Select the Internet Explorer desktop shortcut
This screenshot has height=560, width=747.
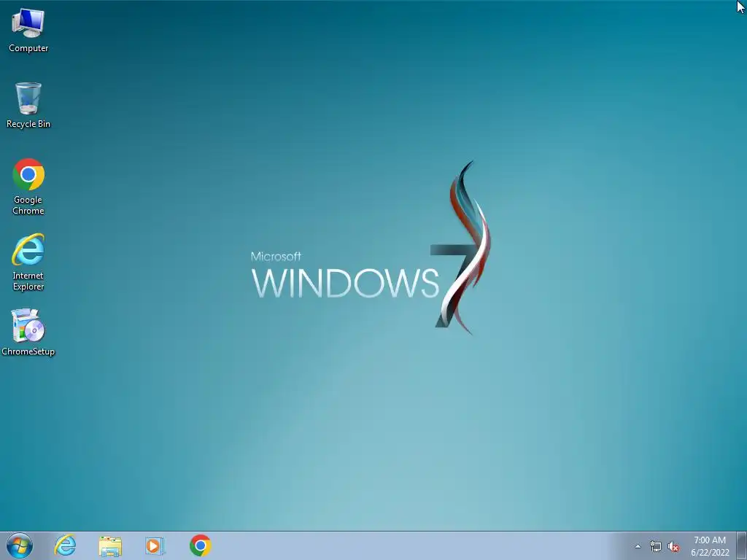pos(28,262)
